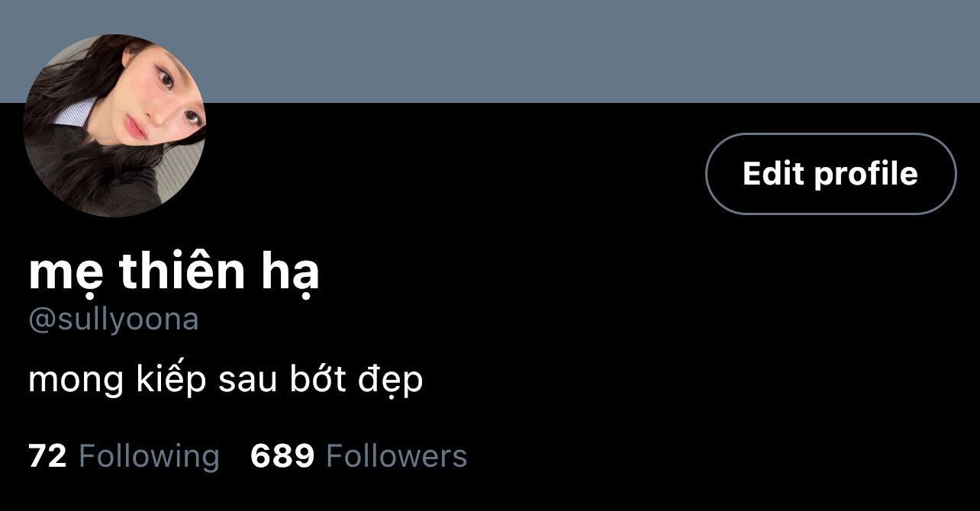This screenshot has height=511, width=980.
Task: View the 72 Following list
Action: click(124, 456)
